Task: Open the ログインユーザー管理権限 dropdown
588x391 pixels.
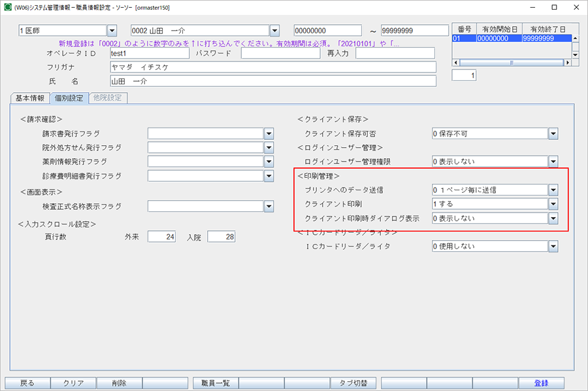Action: 553,161
